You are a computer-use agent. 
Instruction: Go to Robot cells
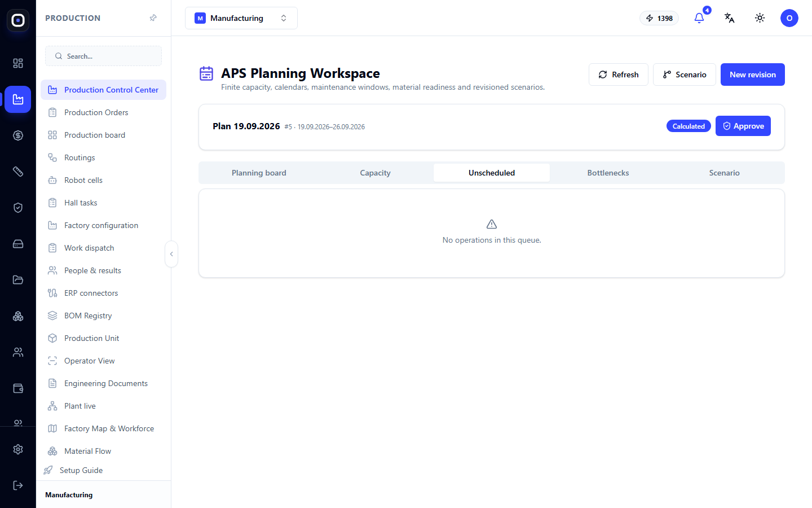pos(104,180)
